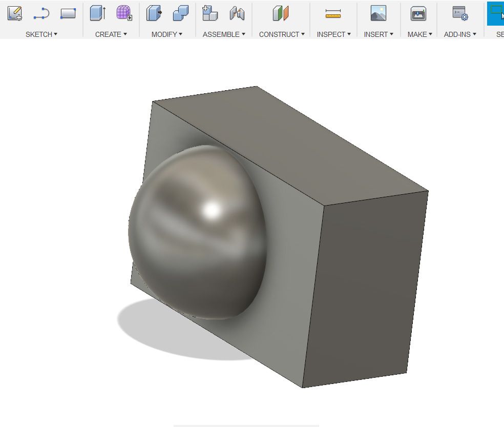Click the 3D Print make icon
This screenshot has height=427, width=504.
418,13
